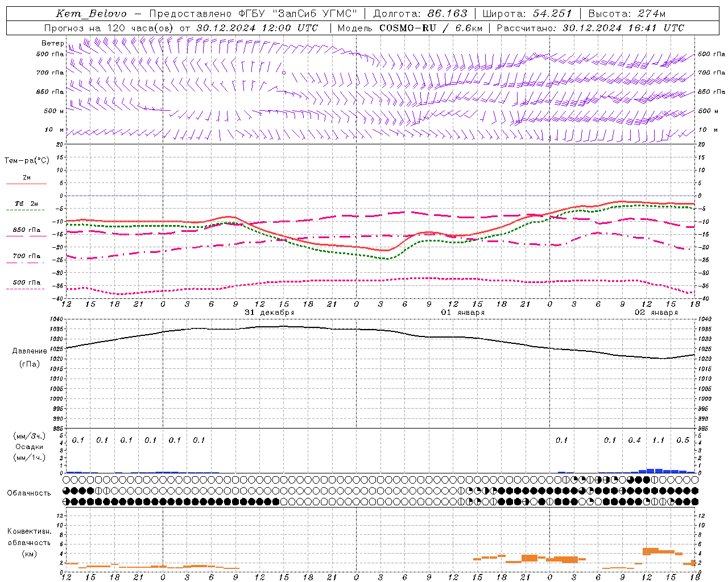Click the 'Осадки' precipitation label
This screenshot has height=582, width=728.
point(30,447)
